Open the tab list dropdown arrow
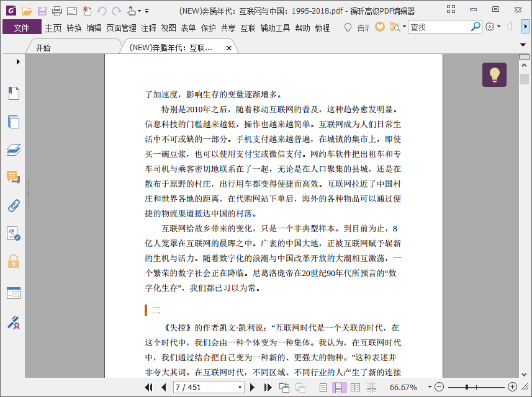The width and height of the screenshot is (532, 397). [523, 45]
